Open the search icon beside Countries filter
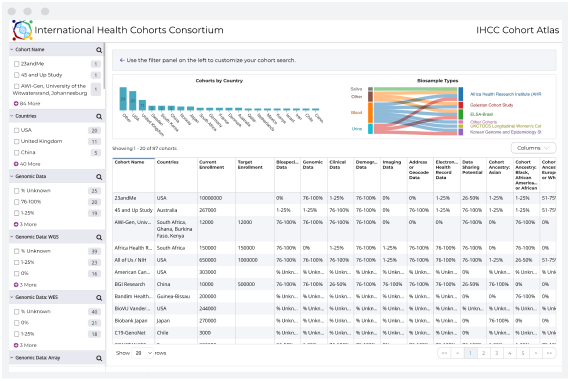 (x=99, y=116)
